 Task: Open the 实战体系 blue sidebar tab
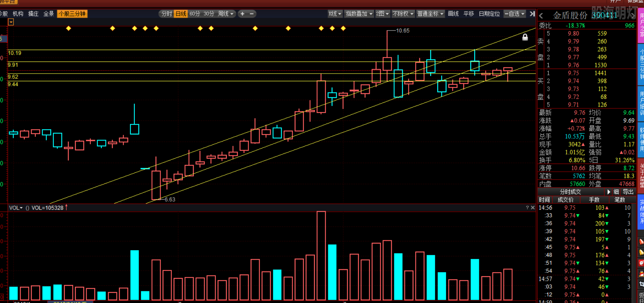pyautogui.click(x=641, y=212)
